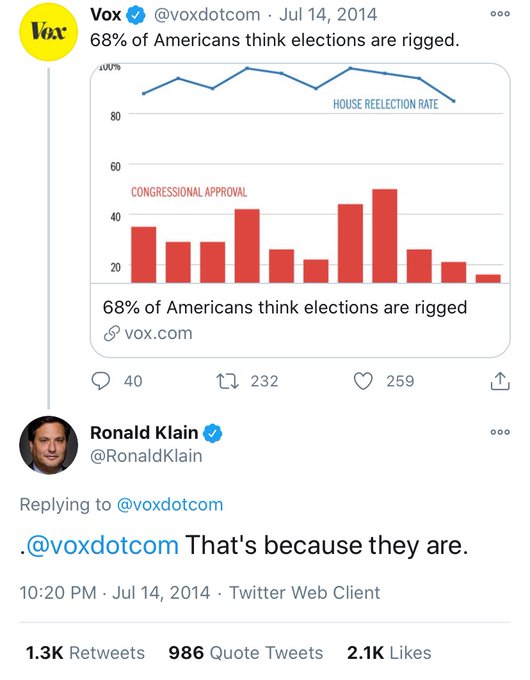Share the Vox tweet using upload icon
The width and height of the screenshot is (530, 680).
click(500, 381)
